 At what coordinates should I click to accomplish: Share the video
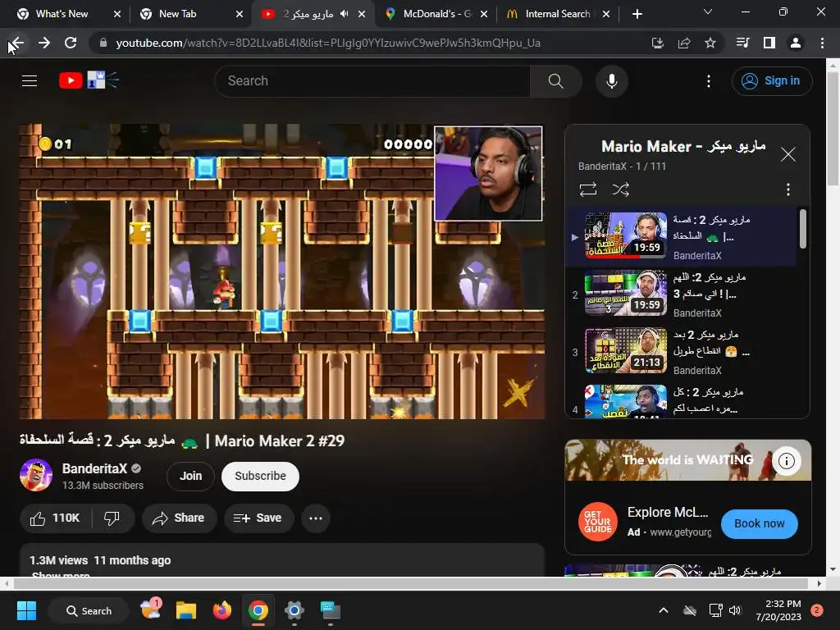point(179,518)
